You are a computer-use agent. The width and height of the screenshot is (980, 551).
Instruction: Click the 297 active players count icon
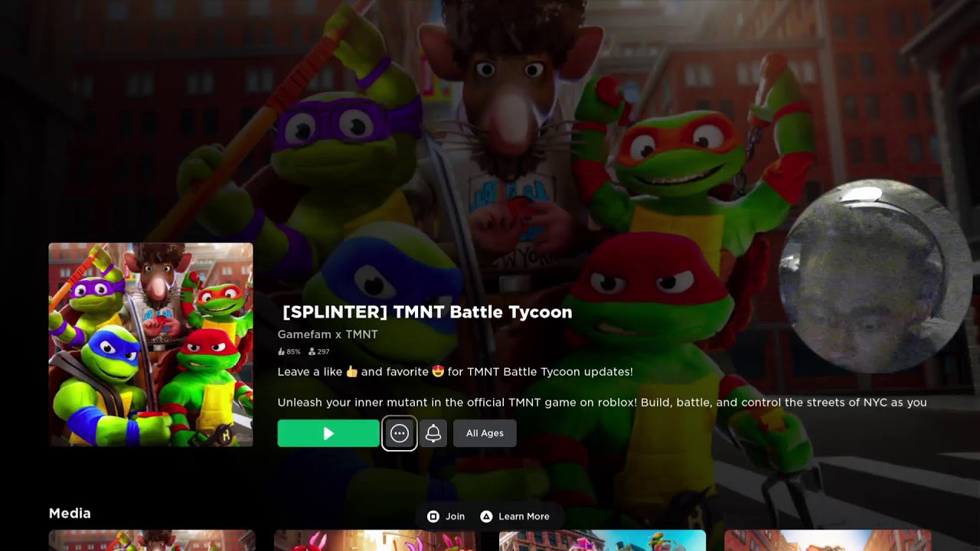point(318,352)
